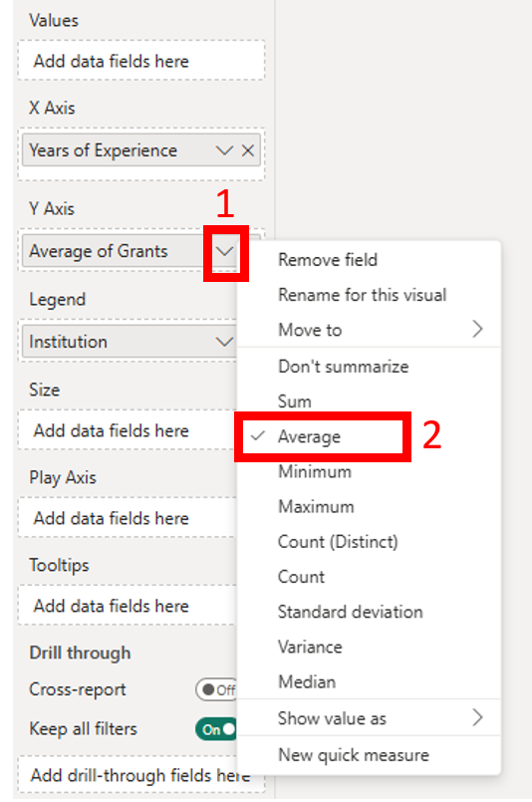Remove Years of Experience field with X icon
Viewport: 532px width, 802px height.
click(x=248, y=150)
